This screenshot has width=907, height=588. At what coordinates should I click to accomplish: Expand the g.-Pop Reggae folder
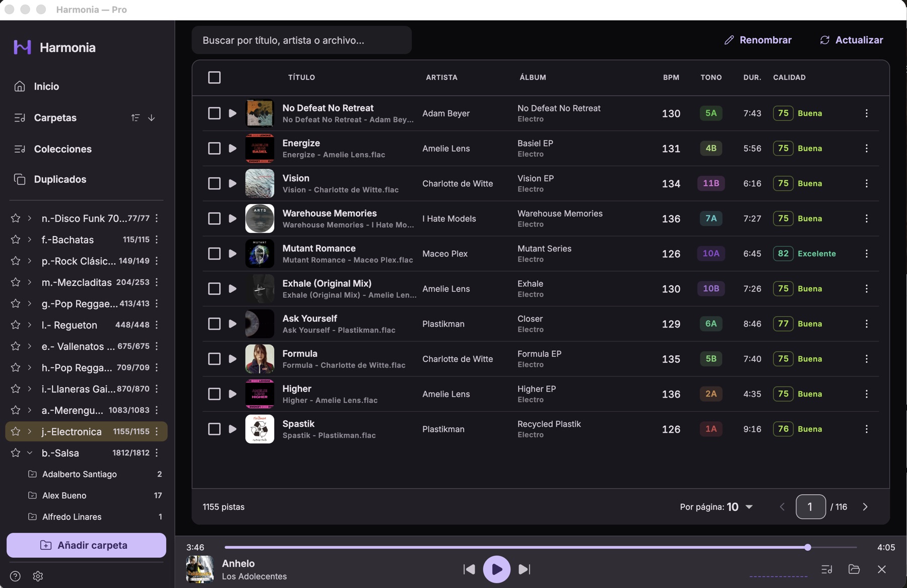pyautogui.click(x=30, y=303)
